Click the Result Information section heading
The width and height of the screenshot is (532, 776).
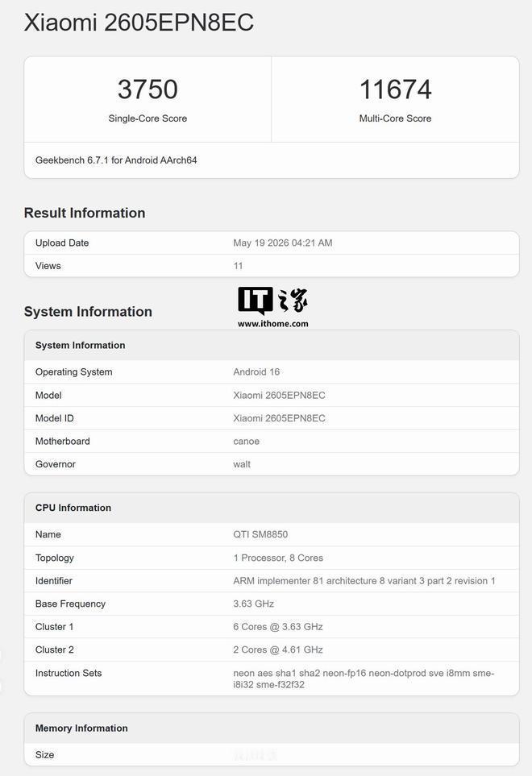(x=85, y=213)
